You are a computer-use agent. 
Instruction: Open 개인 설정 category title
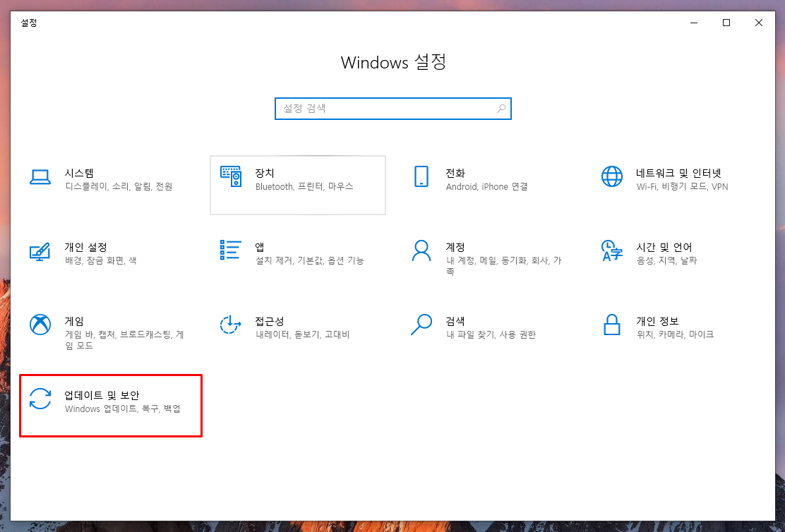pyautogui.click(x=85, y=247)
